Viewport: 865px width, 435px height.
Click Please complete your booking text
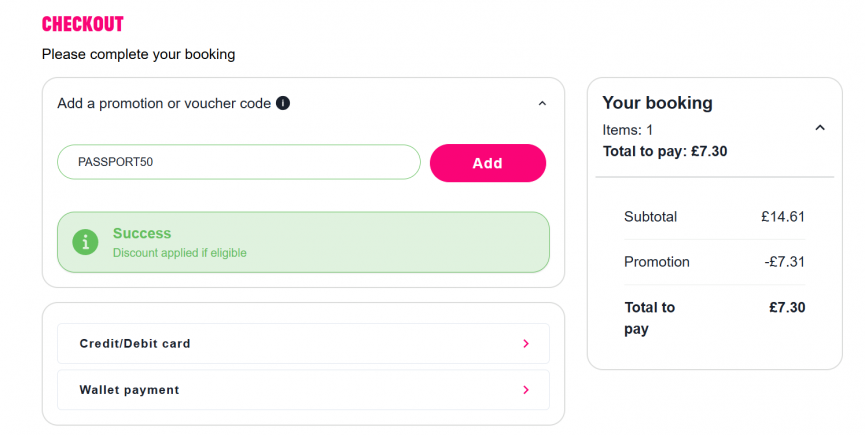pos(138,55)
